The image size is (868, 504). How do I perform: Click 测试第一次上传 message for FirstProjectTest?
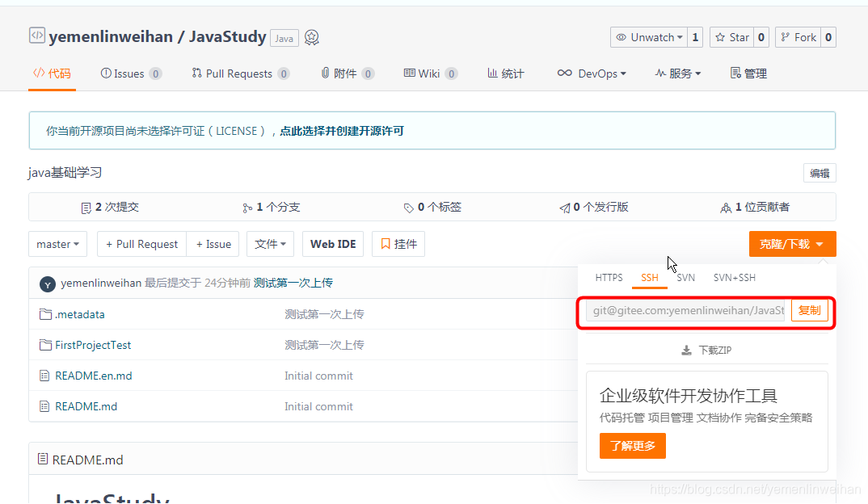[x=324, y=345]
